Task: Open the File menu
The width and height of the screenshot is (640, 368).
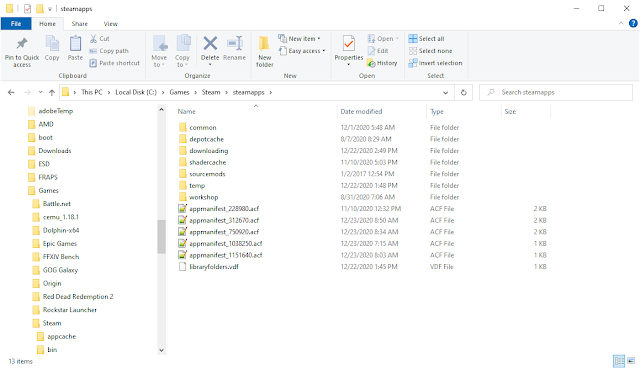Action: click(16, 24)
